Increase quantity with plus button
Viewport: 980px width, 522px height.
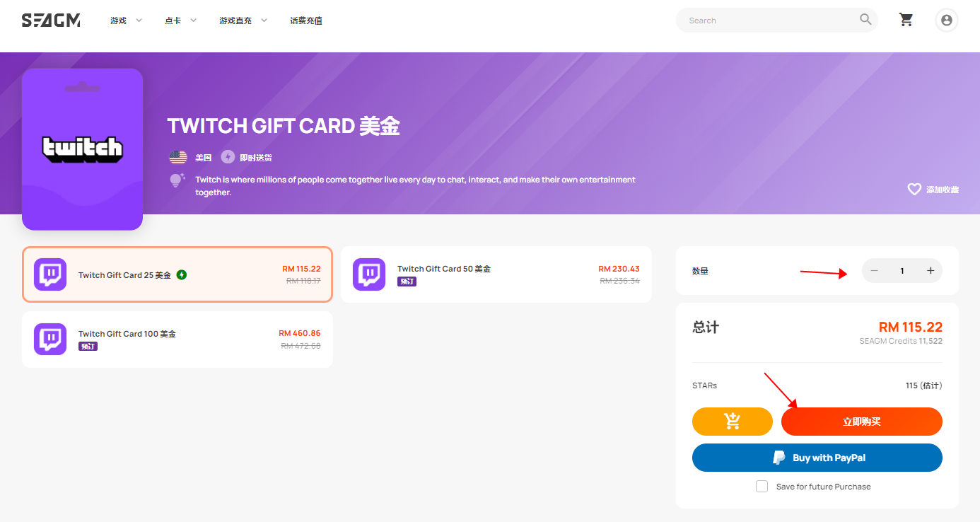point(931,271)
